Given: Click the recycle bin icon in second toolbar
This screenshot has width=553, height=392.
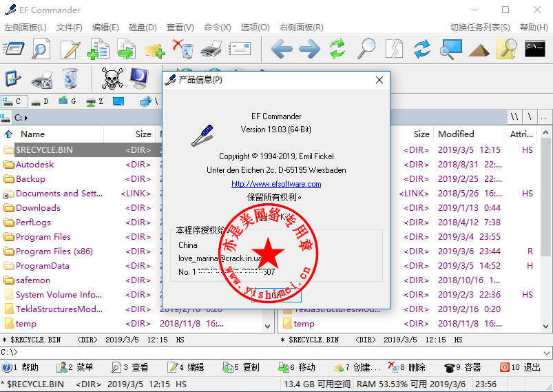Looking at the screenshot, I should click(70, 79).
